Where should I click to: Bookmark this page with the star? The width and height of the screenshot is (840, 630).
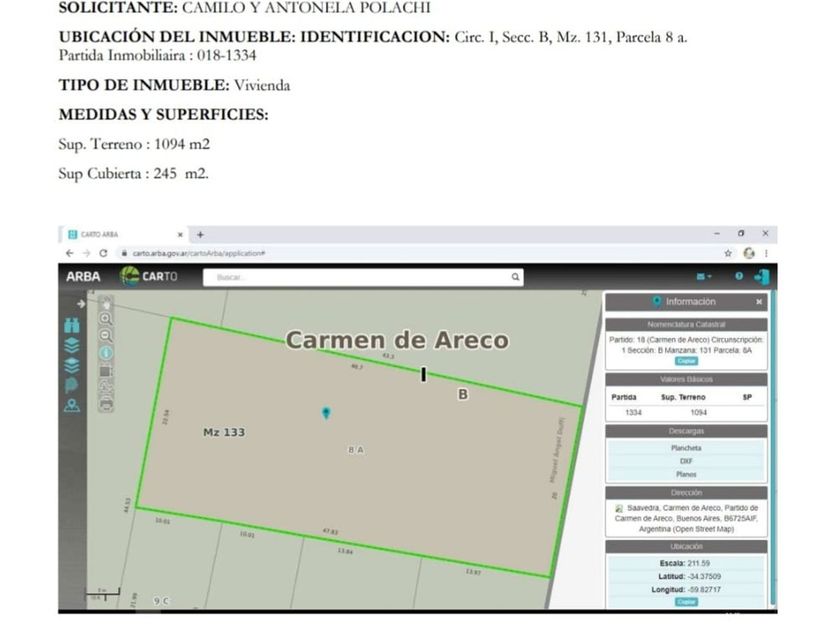pyautogui.click(x=728, y=253)
